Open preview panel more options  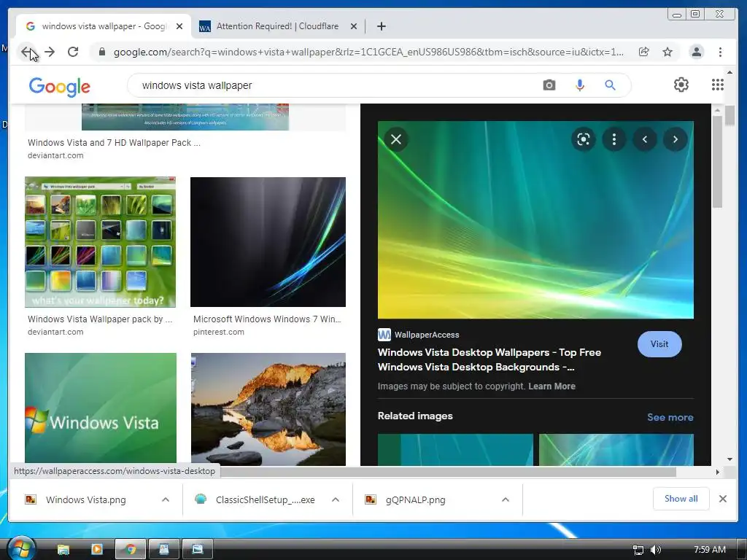(614, 139)
